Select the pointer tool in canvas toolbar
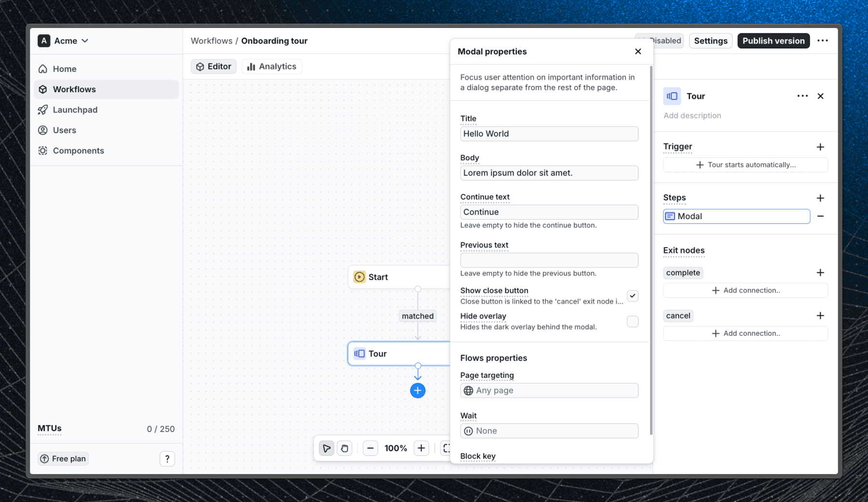This screenshot has height=502, width=868. coord(326,448)
